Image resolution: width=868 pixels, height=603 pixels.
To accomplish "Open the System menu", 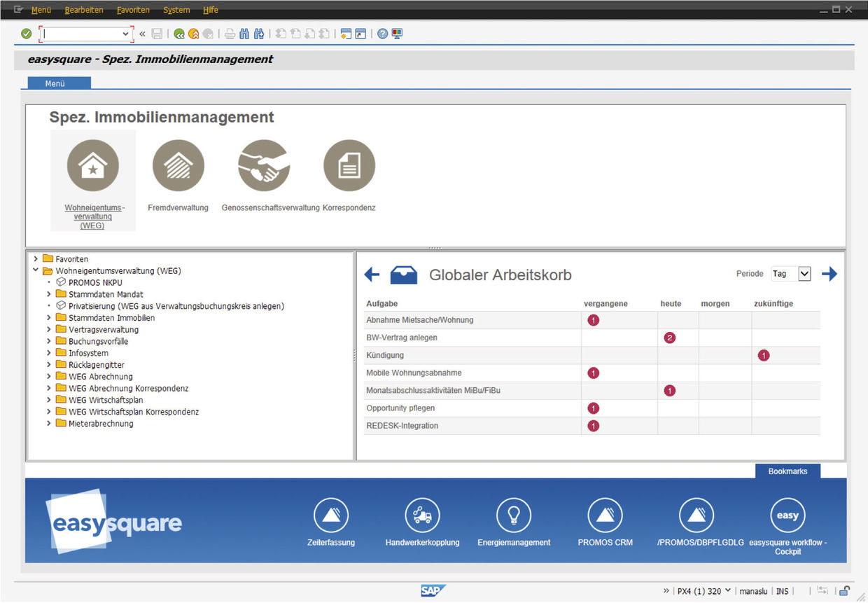I will (x=176, y=10).
